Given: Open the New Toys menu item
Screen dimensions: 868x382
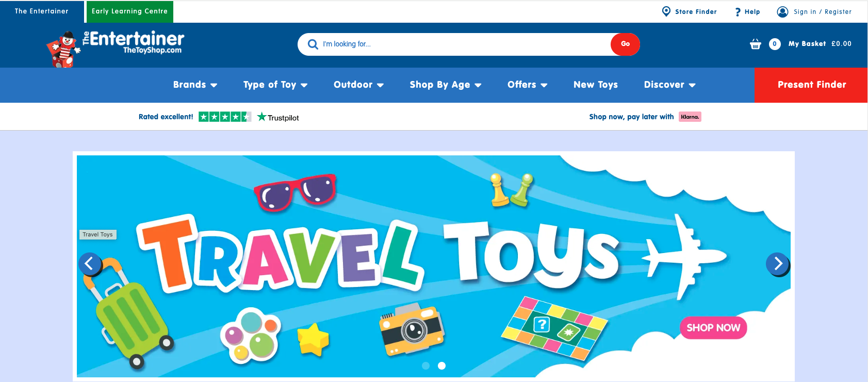Looking at the screenshot, I should point(596,85).
